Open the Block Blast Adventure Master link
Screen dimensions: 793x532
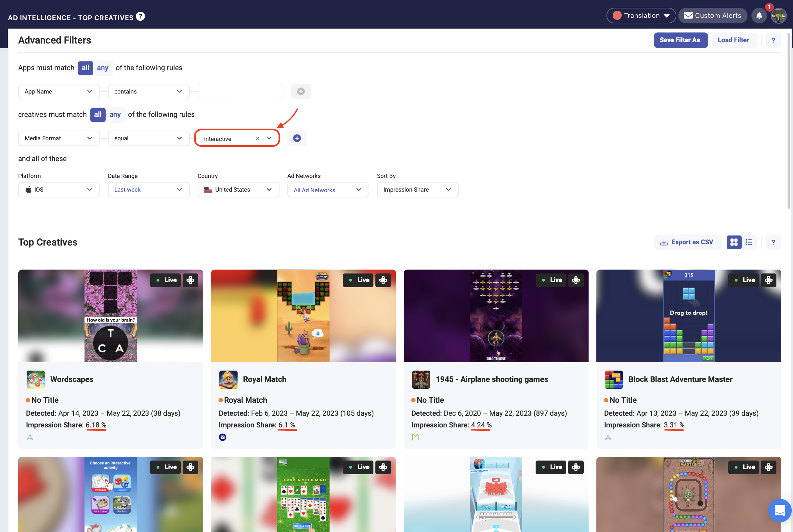(x=680, y=379)
